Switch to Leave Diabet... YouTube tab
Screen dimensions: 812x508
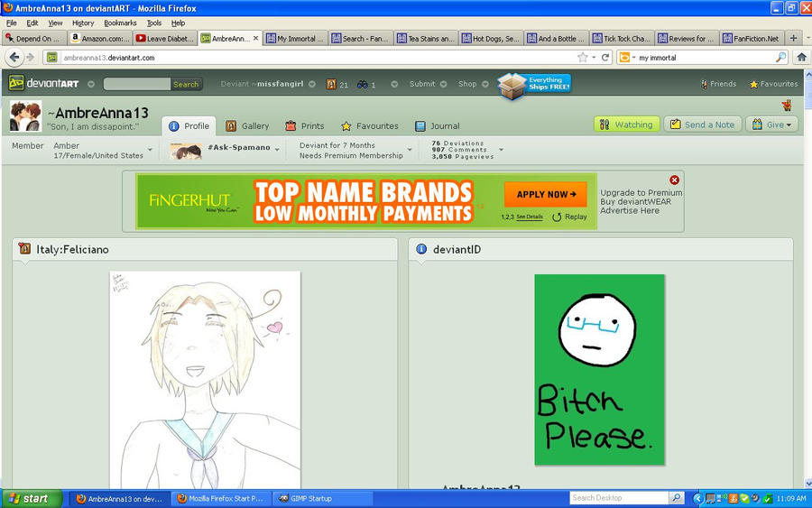coord(165,38)
